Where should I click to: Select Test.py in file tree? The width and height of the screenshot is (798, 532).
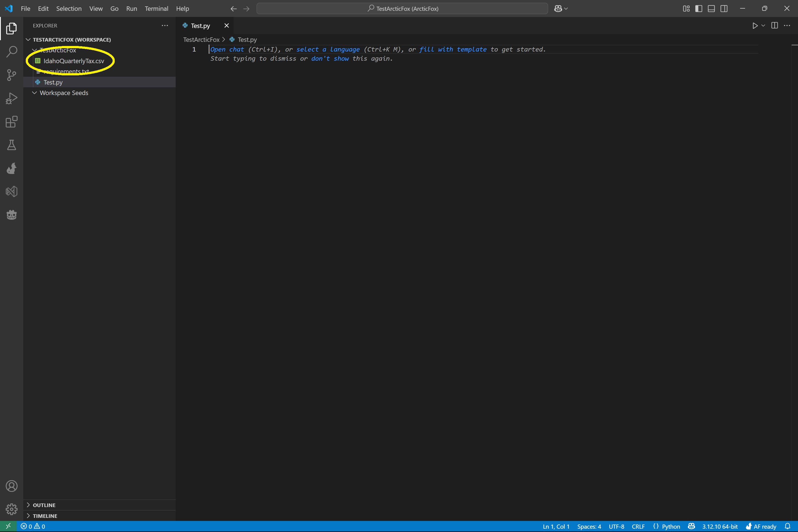coord(99,82)
